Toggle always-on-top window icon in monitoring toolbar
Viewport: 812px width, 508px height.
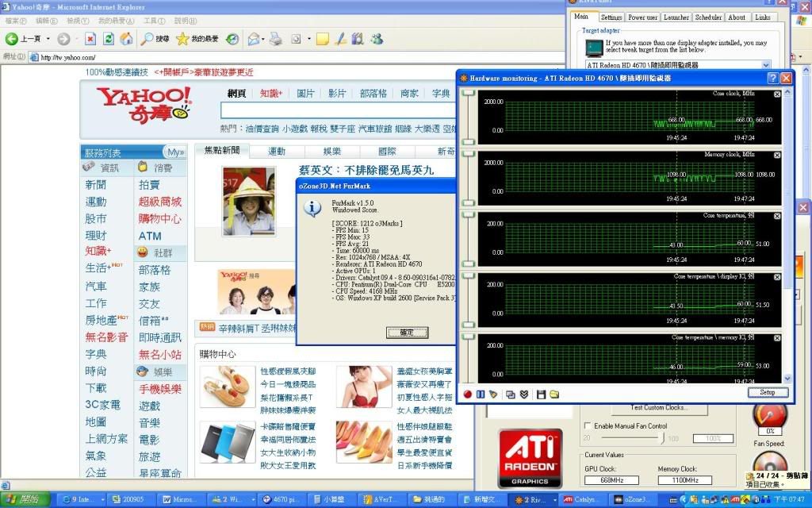[511, 394]
